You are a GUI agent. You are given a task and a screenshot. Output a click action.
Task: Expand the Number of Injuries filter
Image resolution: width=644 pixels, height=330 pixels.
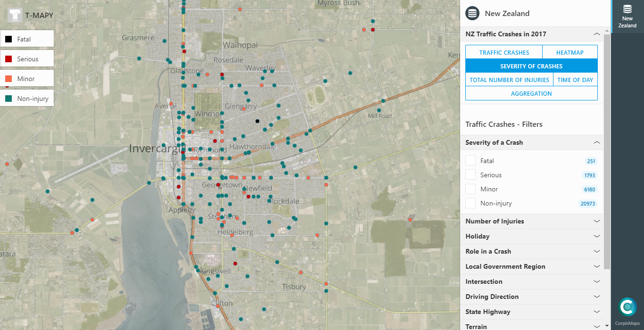(x=531, y=221)
